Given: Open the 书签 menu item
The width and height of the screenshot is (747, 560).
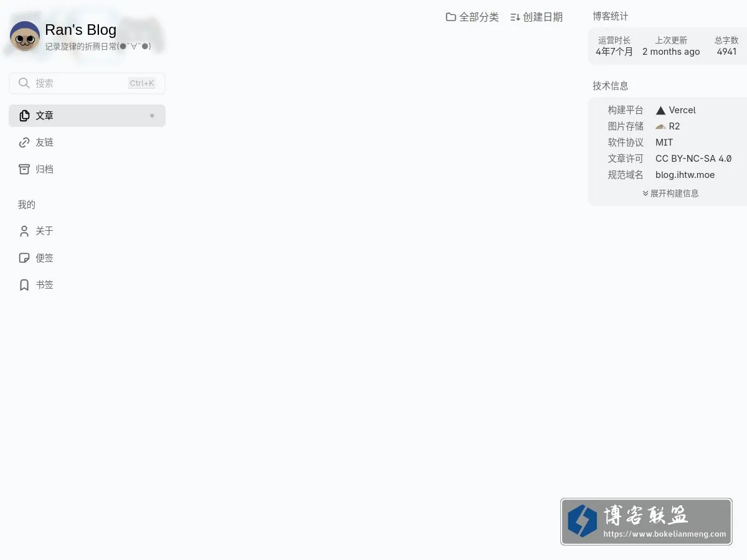Looking at the screenshot, I should pos(87,285).
